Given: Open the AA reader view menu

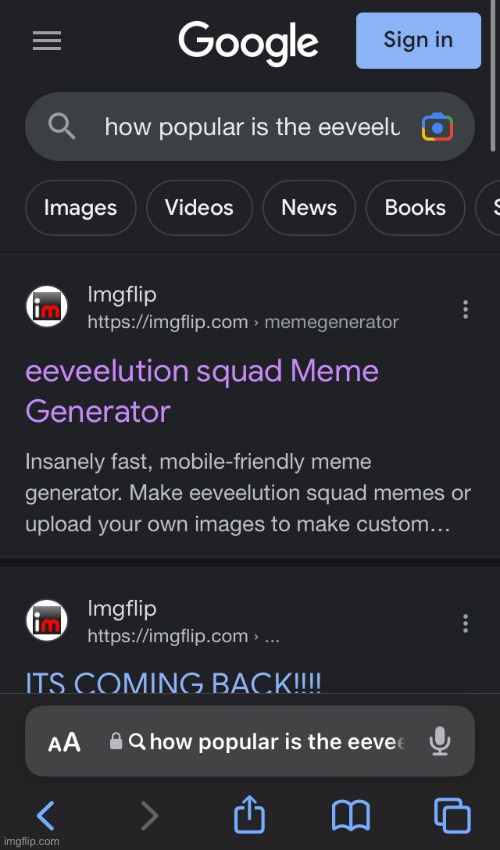Looking at the screenshot, I should [64, 742].
